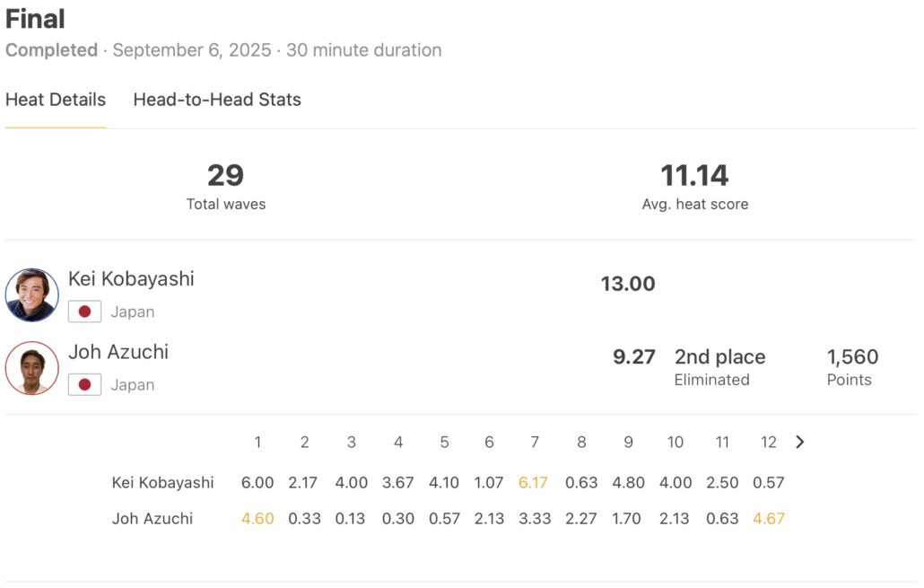Switch to the Head-to-Head Stats tab
924x588 pixels.
click(x=217, y=100)
